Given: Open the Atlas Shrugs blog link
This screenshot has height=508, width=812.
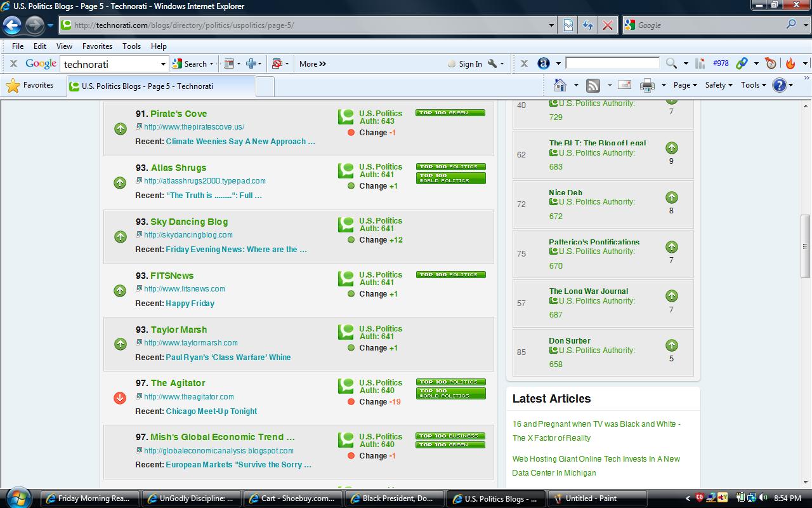Looking at the screenshot, I should (178, 168).
